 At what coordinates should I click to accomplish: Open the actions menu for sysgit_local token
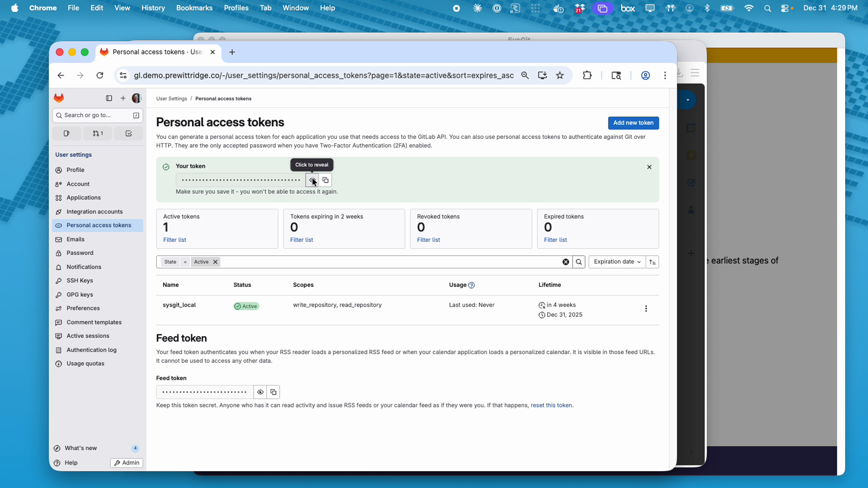[x=646, y=309]
